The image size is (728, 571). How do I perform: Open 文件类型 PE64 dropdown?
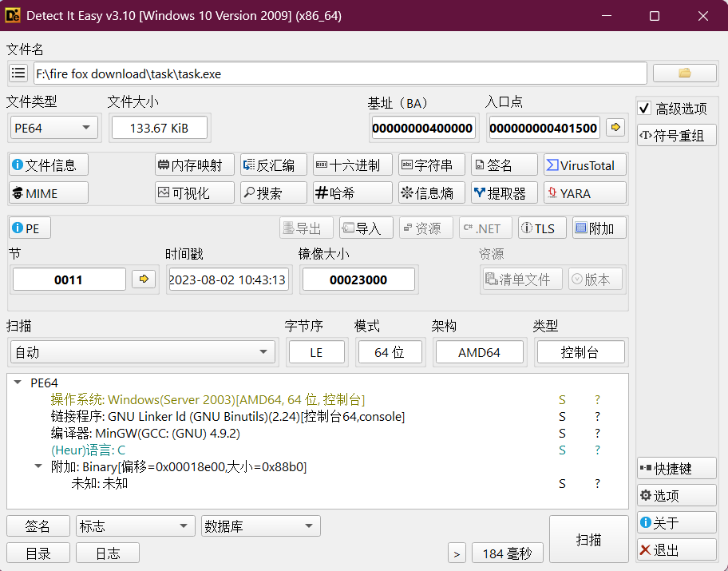pyautogui.click(x=53, y=128)
